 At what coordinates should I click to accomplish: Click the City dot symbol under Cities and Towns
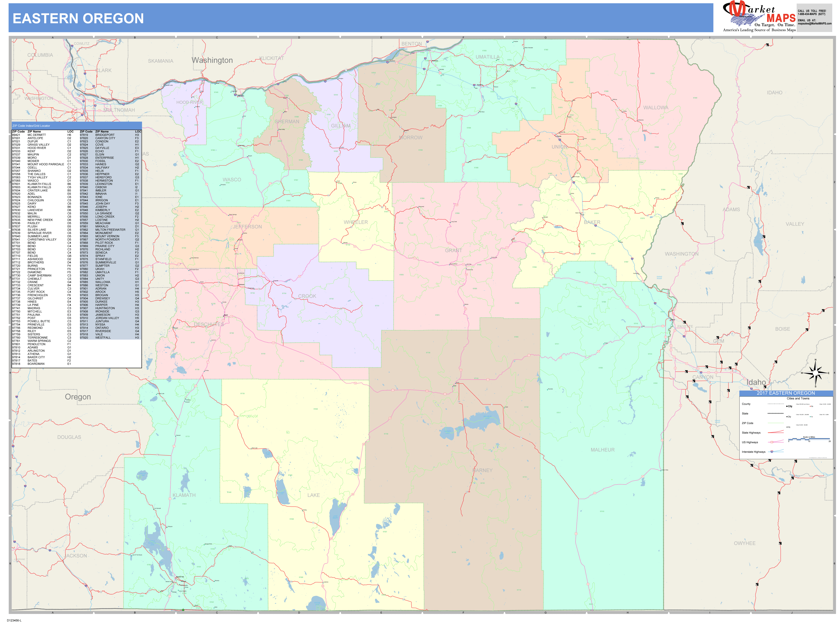[x=787, y=407]
